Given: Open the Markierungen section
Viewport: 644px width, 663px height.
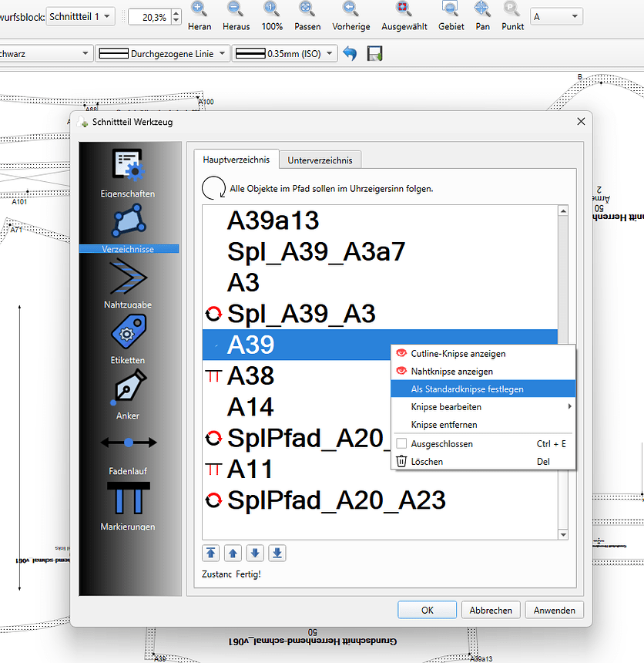Looking at the screenshot, I should [x=128, y=507].
